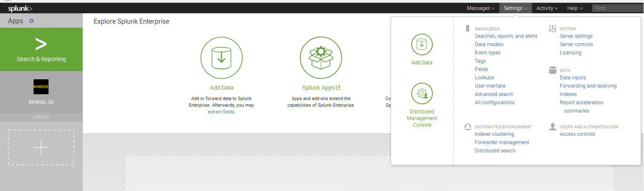The width and height of the screenshot is (644, 191).
Task: Open Indexes settings
Action: pyautogui.click(x=568, y=94)
